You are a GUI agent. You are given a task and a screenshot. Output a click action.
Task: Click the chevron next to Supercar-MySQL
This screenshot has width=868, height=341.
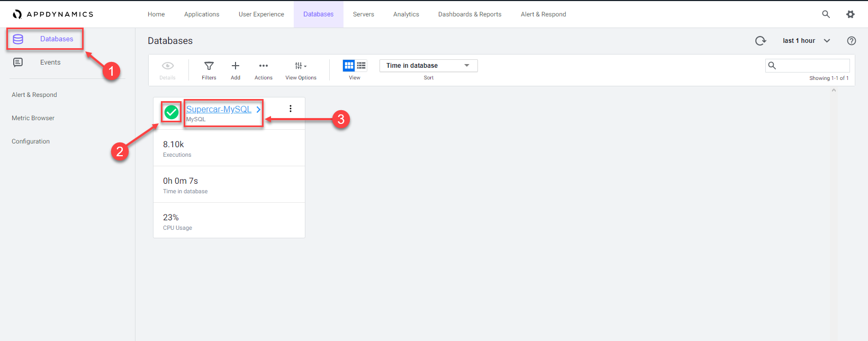pyautogui.click(x=258, y=109)
